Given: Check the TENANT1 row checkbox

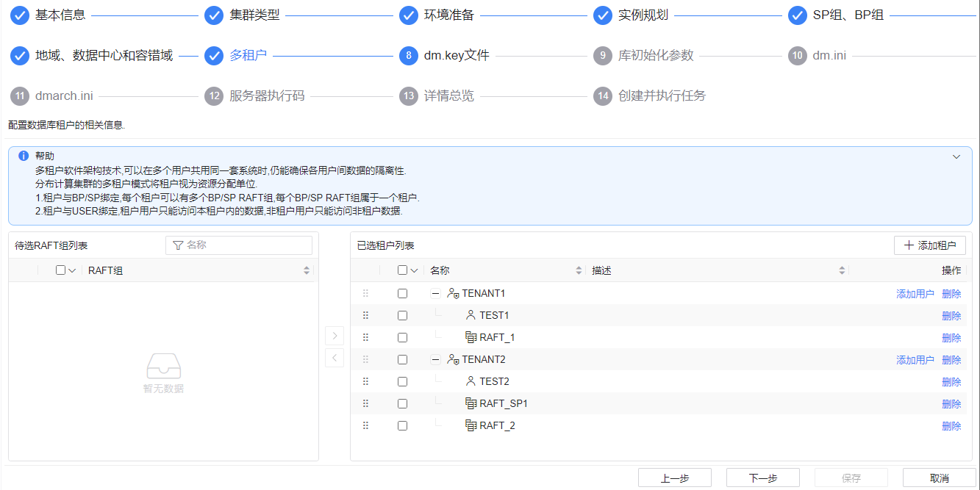Looking at the screenshot, I should pos(402,293).
